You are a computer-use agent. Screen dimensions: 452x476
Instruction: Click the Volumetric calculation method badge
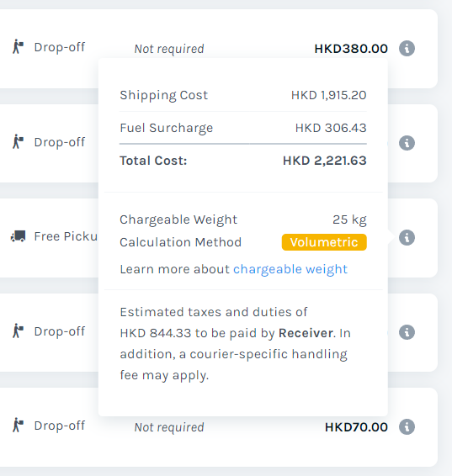click(324, 242)
